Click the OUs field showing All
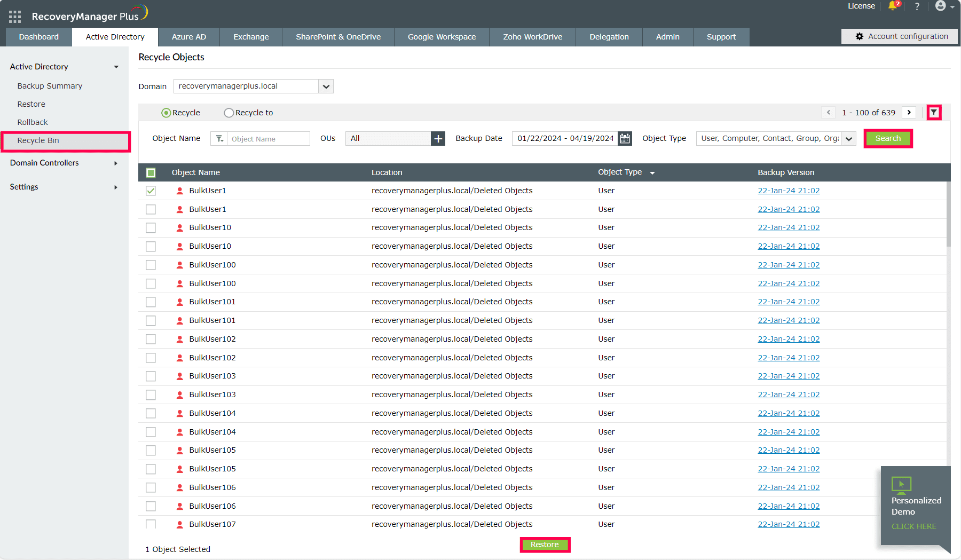 [x=388, y=139]
